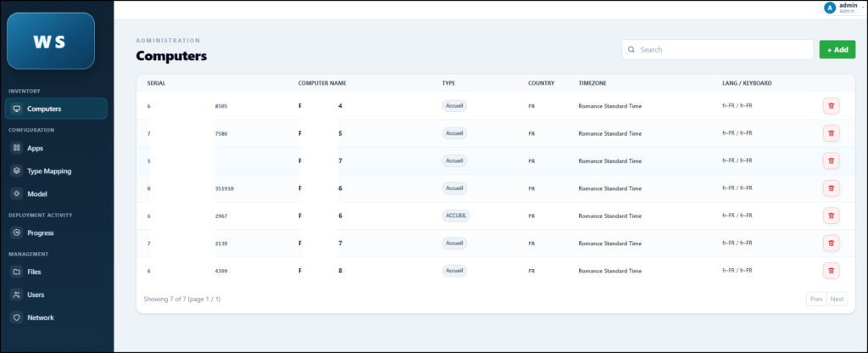The image size is (868, 353).
Task: Click the FR country cell in 8505 row
Action: [x=531, y=106]
